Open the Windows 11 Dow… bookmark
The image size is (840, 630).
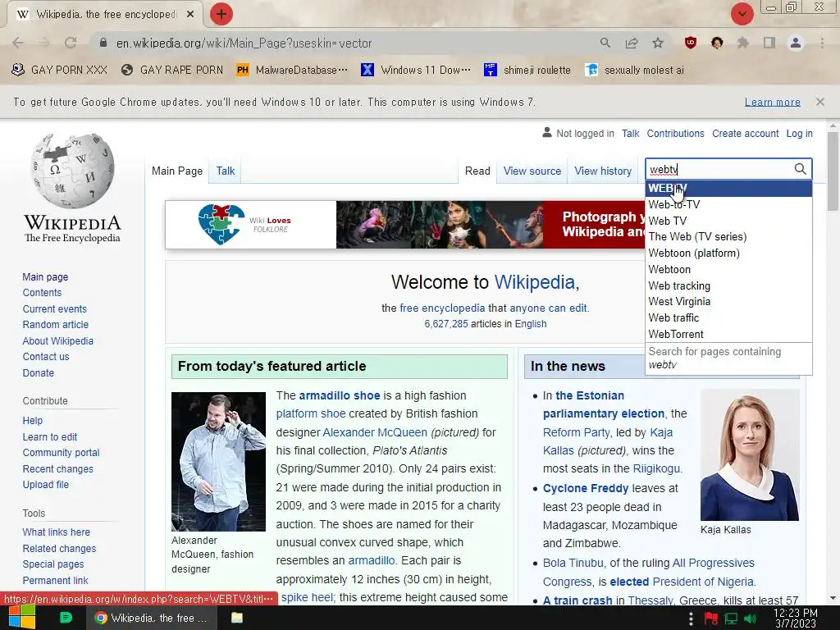point(416,70)
